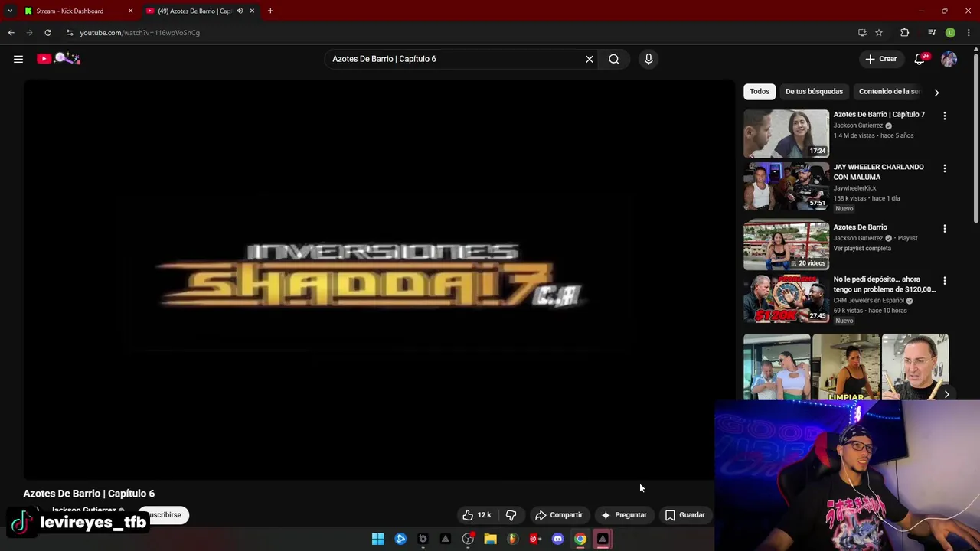
Task: Click the Chrome address bar URL
Action: coord(139,33)
